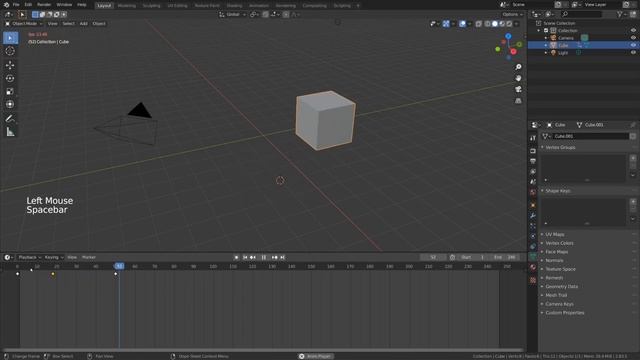Open the Output properties tab icon
This screenshot has height=360, width=640.
tap(533, 161)
